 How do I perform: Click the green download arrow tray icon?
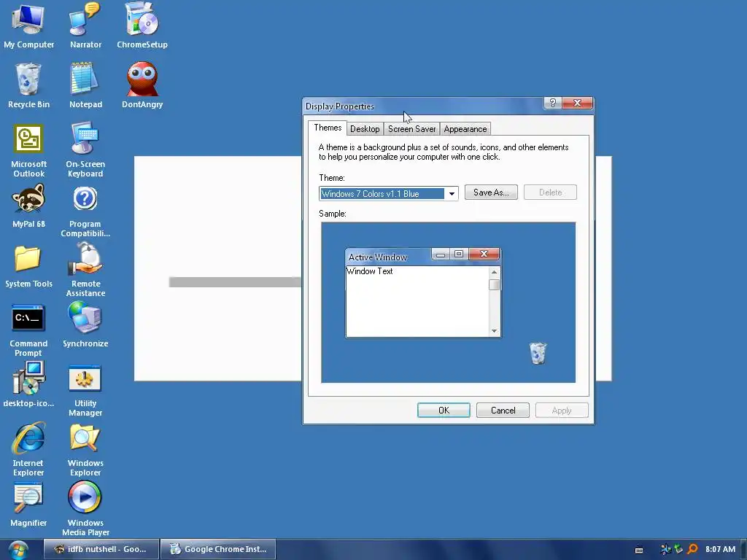678,550
